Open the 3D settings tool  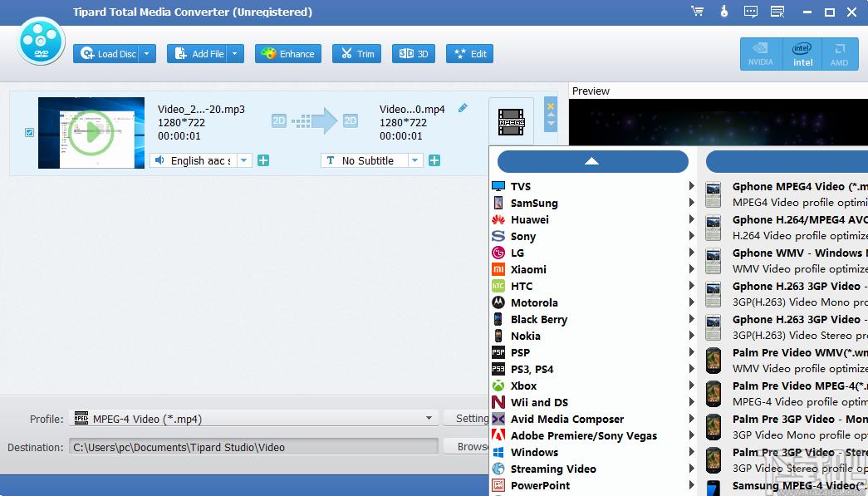[x=414, y=54]
